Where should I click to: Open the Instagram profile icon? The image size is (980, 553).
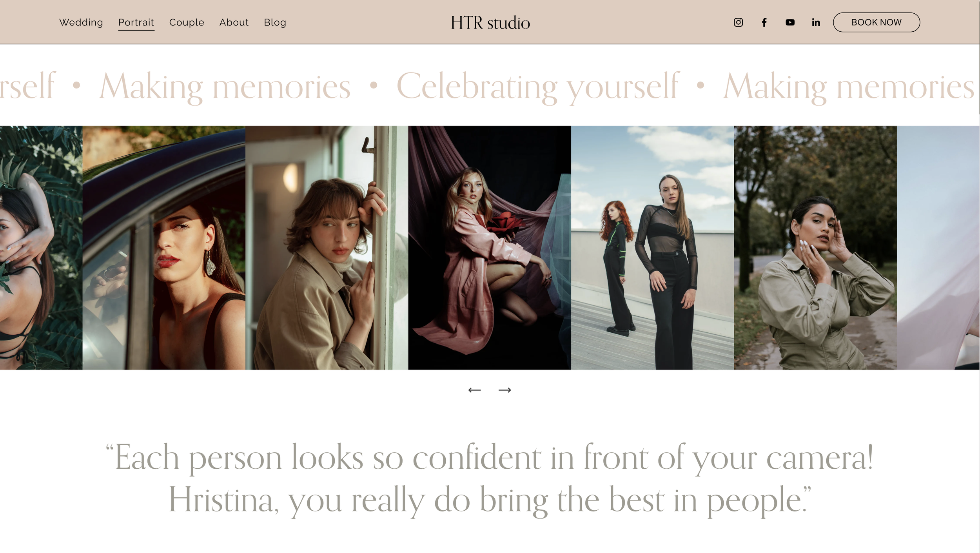point(738,22)
